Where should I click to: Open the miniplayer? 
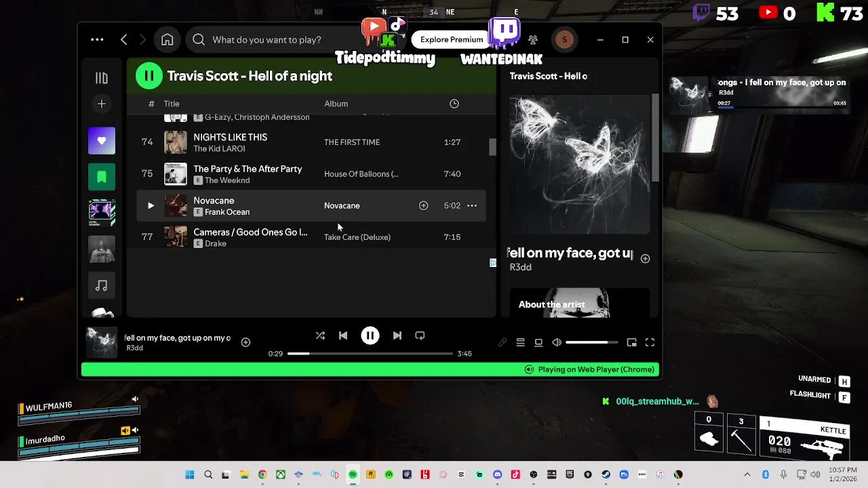pos(631,342)
